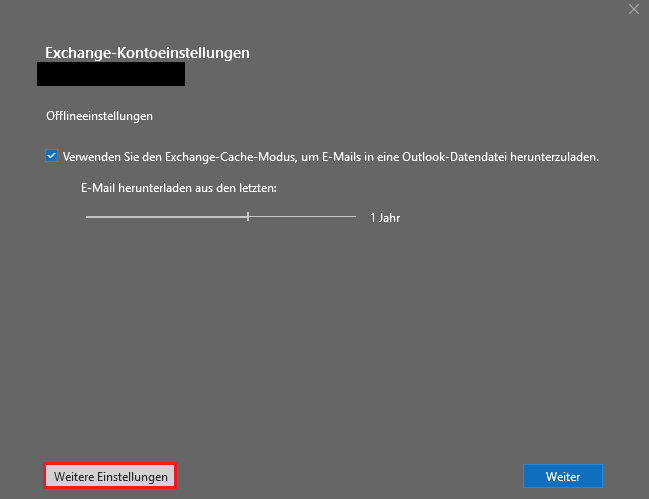Viewport: 649px width, 499px height.
Task: Click the word 'Jahr' beside the slider
Action: [389, 217]
